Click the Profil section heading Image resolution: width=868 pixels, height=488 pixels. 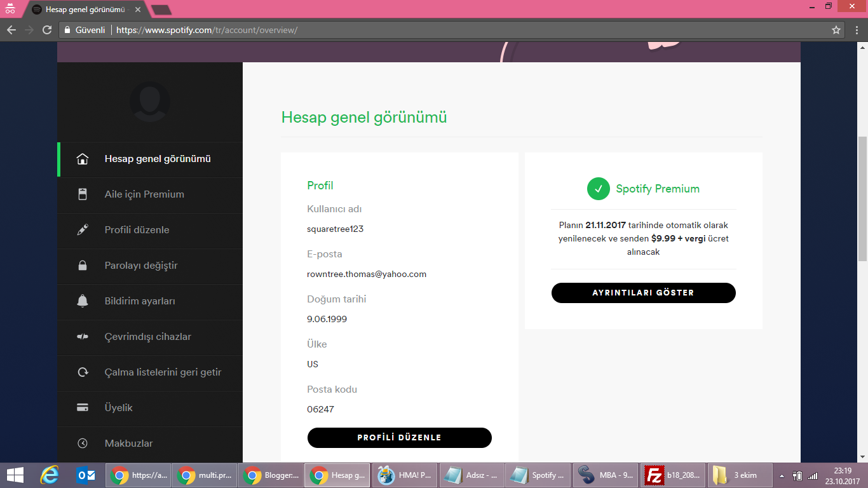pyautogui.click(x=320, y=186)
